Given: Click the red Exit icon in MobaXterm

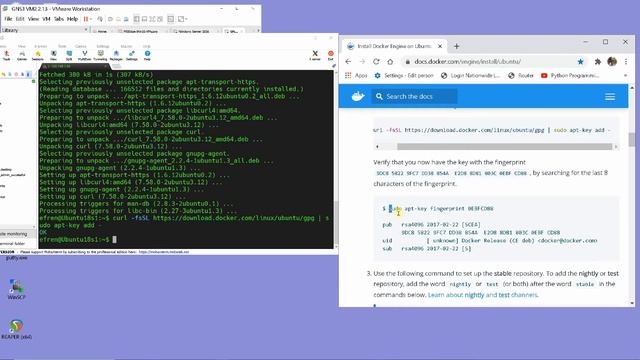Looking at the screenshot, I should pyautogui.click(x=331, y=56).
